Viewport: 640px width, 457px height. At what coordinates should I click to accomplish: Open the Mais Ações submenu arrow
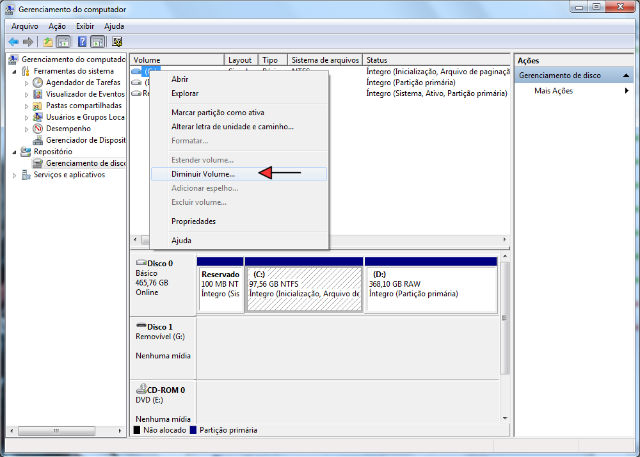[627, 91]
